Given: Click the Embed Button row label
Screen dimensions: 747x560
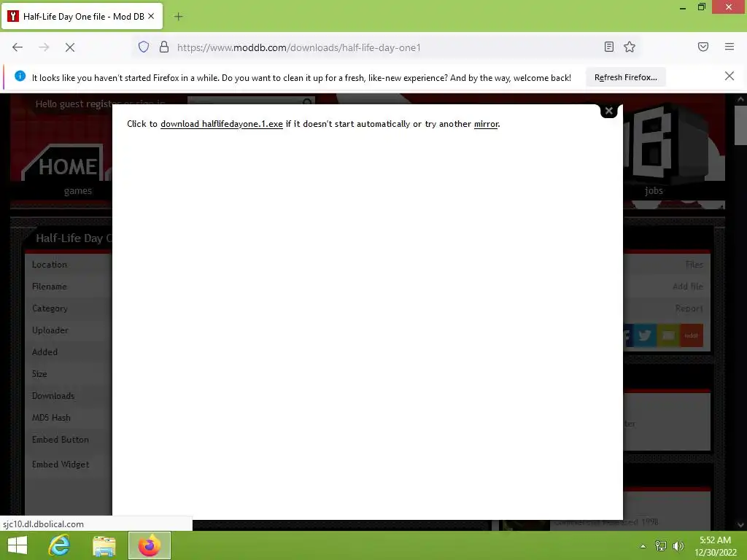Looking at the screenshot, I should pyautogui.click(x=61, y=440).
